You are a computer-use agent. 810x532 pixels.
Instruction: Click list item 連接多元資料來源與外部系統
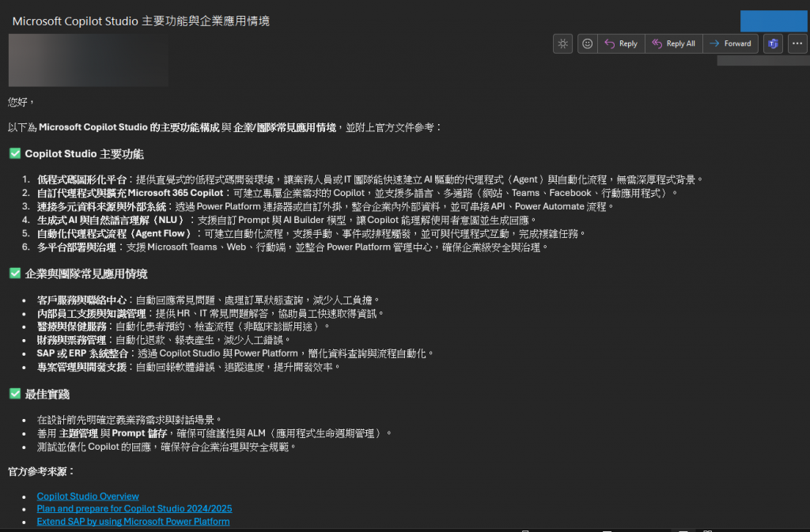coord(325,206)
